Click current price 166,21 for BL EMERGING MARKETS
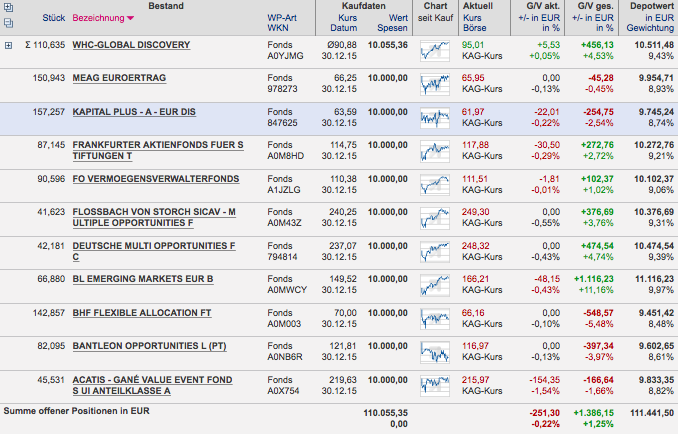 pos(475,279)
